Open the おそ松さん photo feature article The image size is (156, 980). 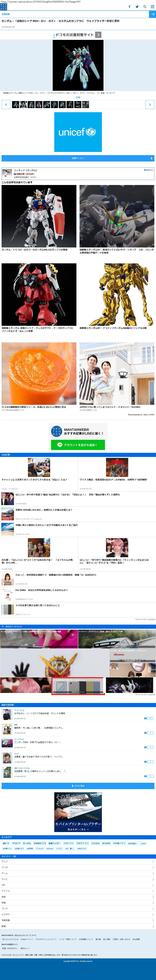(40, 713)
